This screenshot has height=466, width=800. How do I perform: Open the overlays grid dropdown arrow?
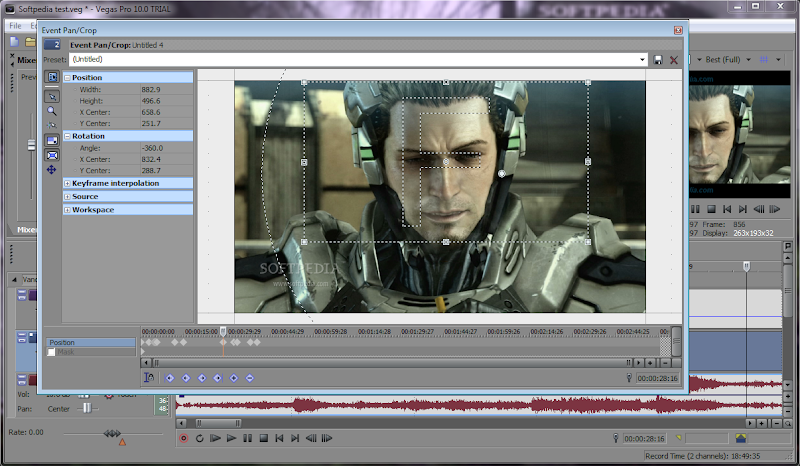coord(778,60)
